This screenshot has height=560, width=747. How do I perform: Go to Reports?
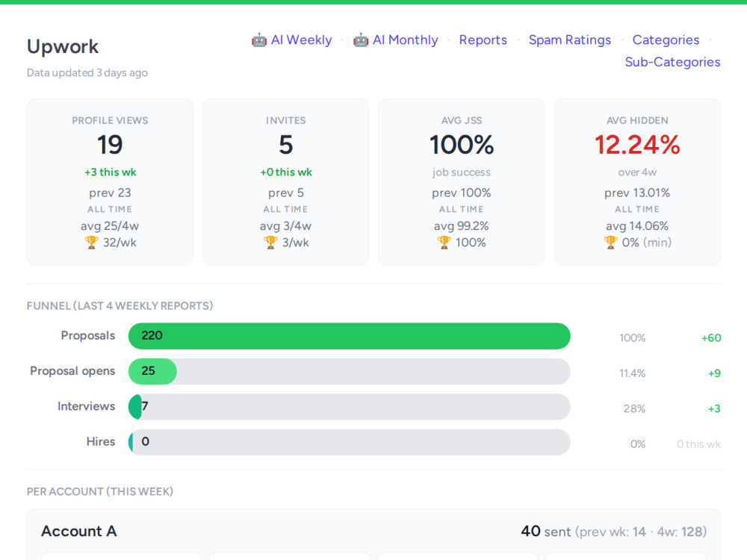point(483,40)
